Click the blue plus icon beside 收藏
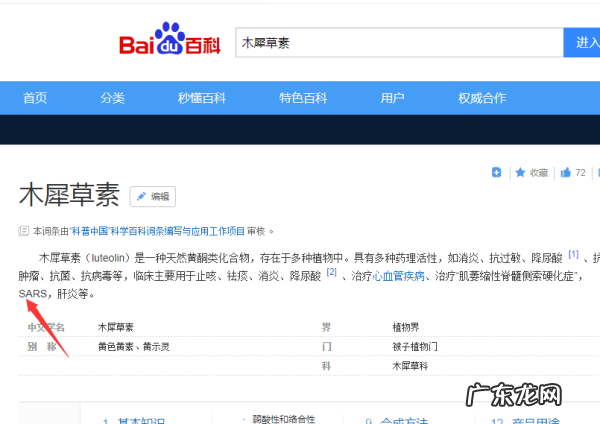Viewport: 600px width, 424px height. point(496,173)
